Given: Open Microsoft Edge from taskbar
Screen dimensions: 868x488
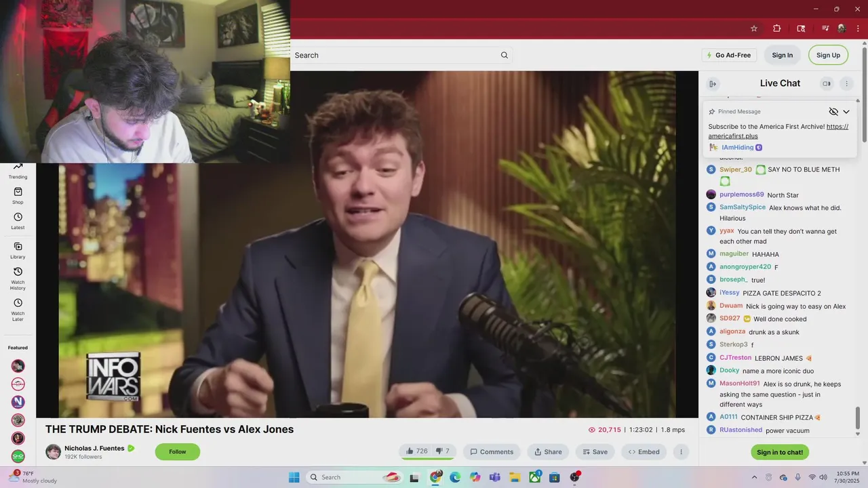Looking at the screenshot, I should point(455,477).
